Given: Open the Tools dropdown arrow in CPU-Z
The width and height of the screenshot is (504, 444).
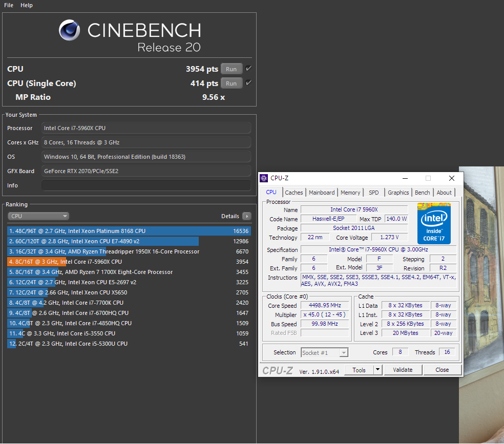Looking at the screenshot, I should click(377, 370).
